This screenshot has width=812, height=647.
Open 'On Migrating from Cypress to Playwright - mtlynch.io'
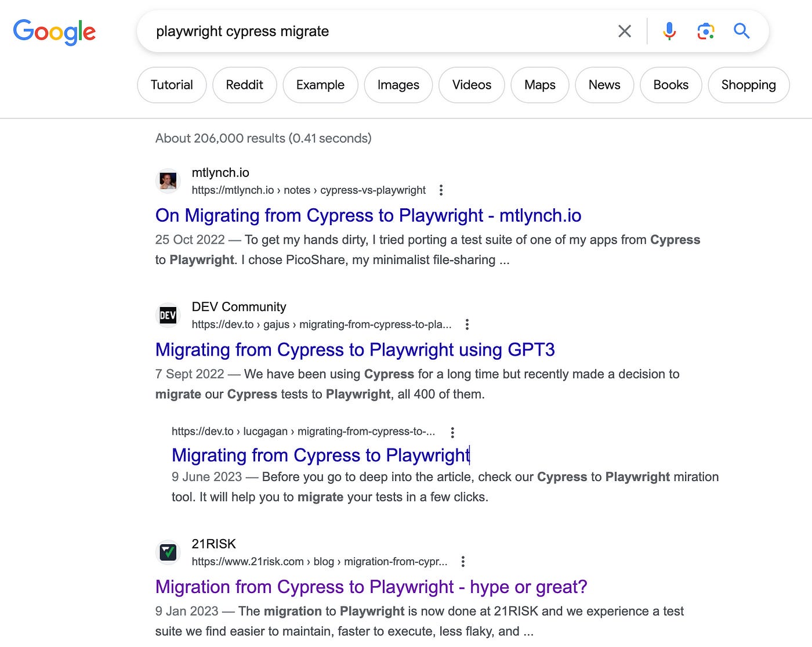tap(368, 216)
